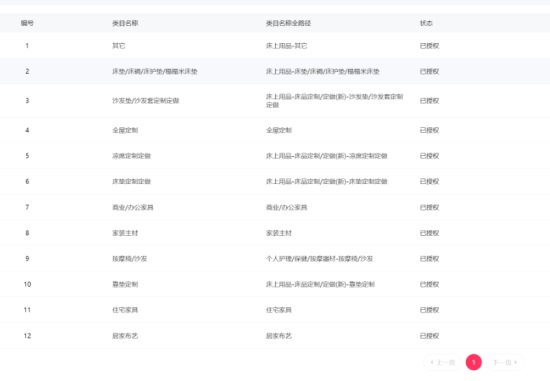Click the 床上用品-其它 path in row 1
Viewport: 550px width, 381px height.
pyautogui.click(x=286, y=46)
